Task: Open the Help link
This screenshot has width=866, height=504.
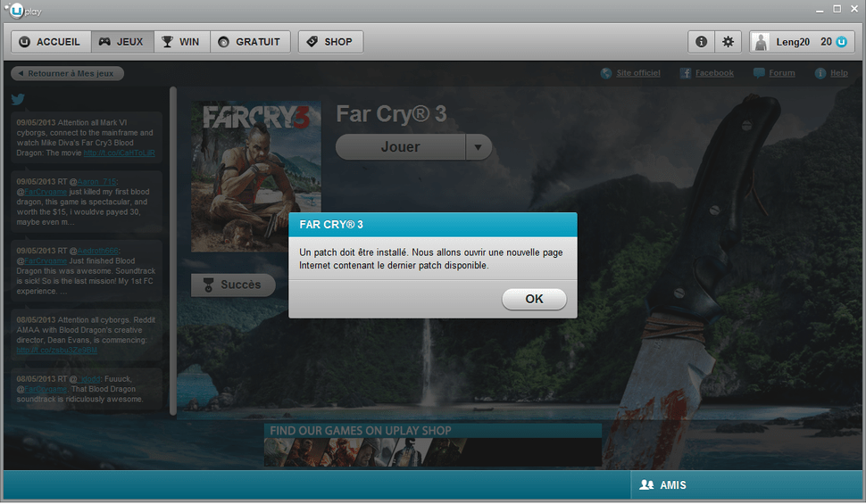Action: (838, 73)
